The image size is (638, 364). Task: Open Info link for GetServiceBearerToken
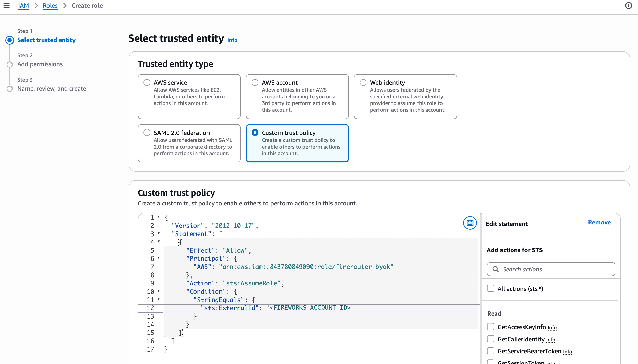568,352
